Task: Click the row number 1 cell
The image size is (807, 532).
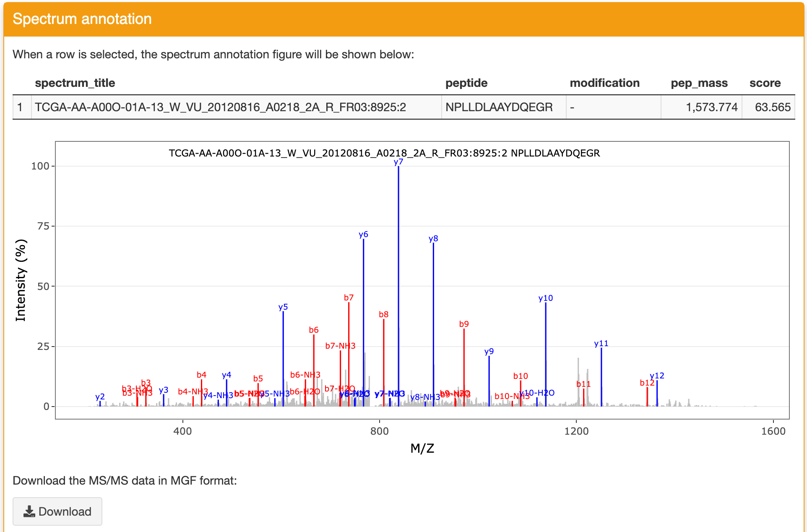Action: pyautogui.click(x=22, y=107)
